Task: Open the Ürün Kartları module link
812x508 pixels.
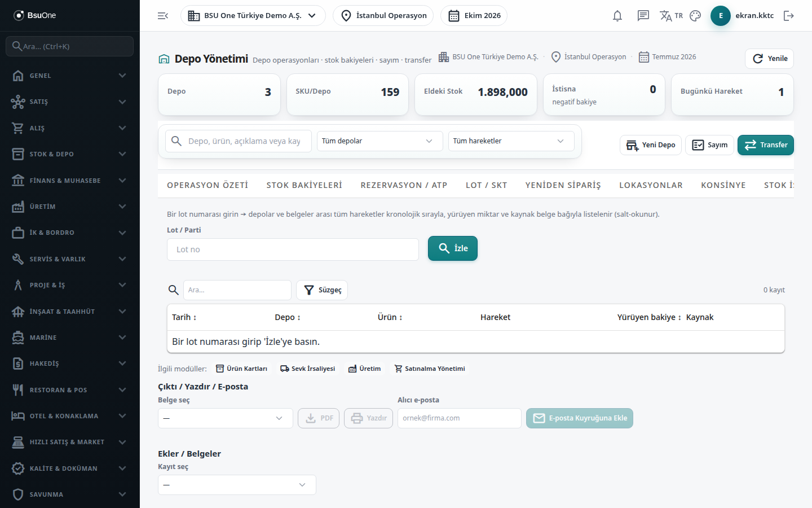Action: [242, 369]
